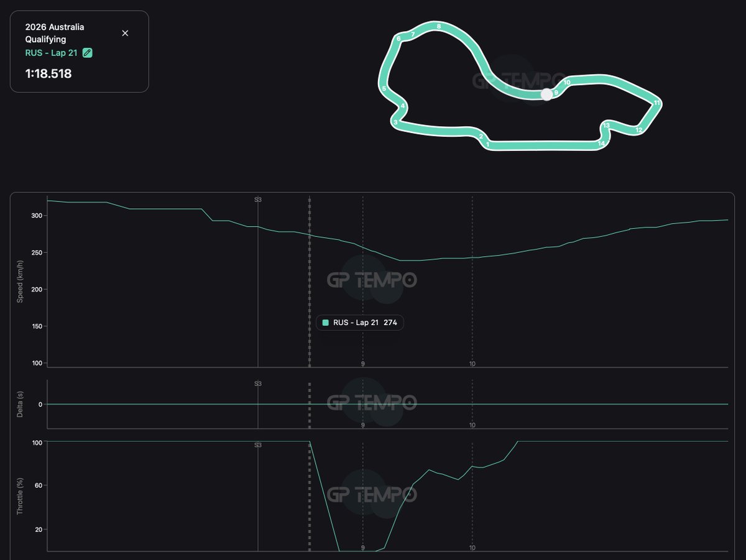Select turn 5 marker on the track map
The width and height of the screenshot is (746, 560).
tap(384, 89)
